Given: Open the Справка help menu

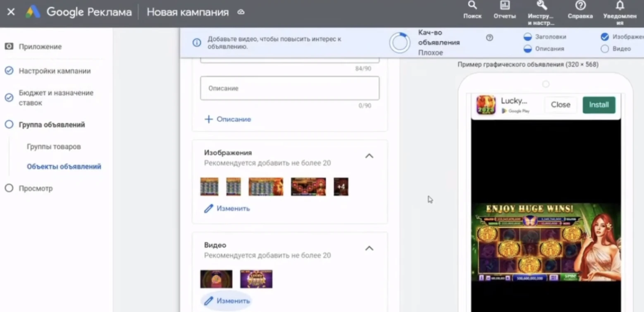Looking at the screenshot, I should click(580, 10).
